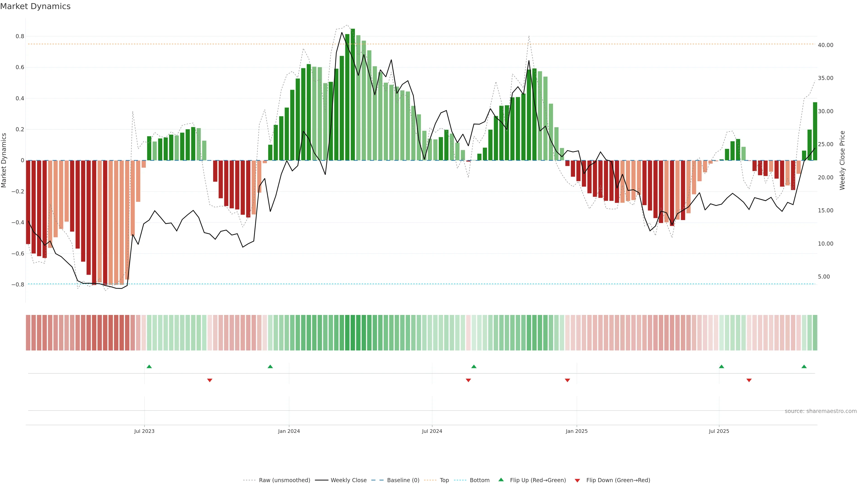Click the darkest green heatmap strip cell
This screenshot has width=868, height=488.
353,333
